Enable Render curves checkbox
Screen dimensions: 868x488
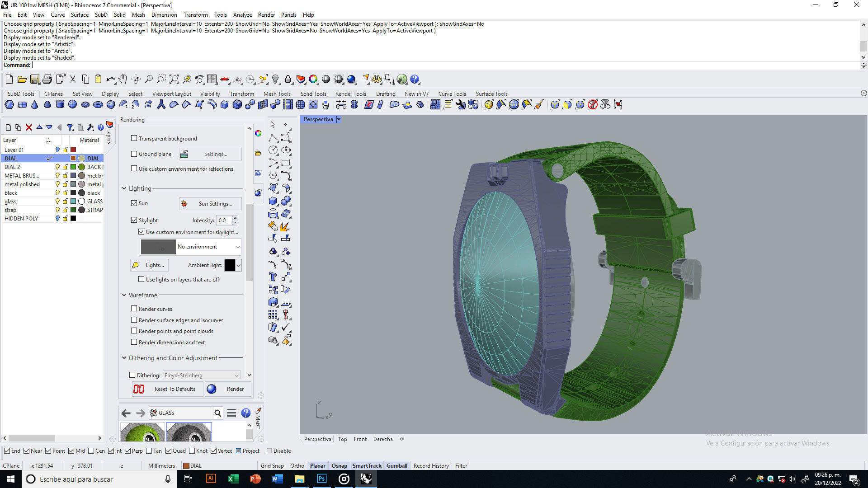pos(134,309)
